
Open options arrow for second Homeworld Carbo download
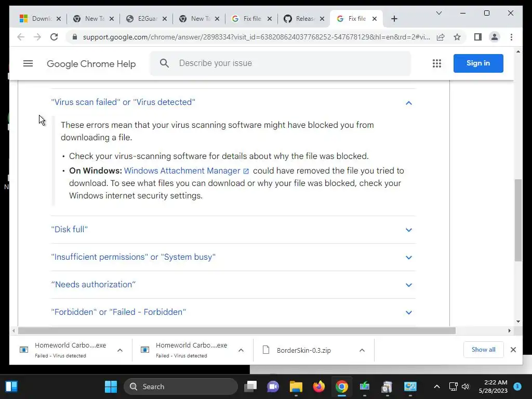point(241,350)
